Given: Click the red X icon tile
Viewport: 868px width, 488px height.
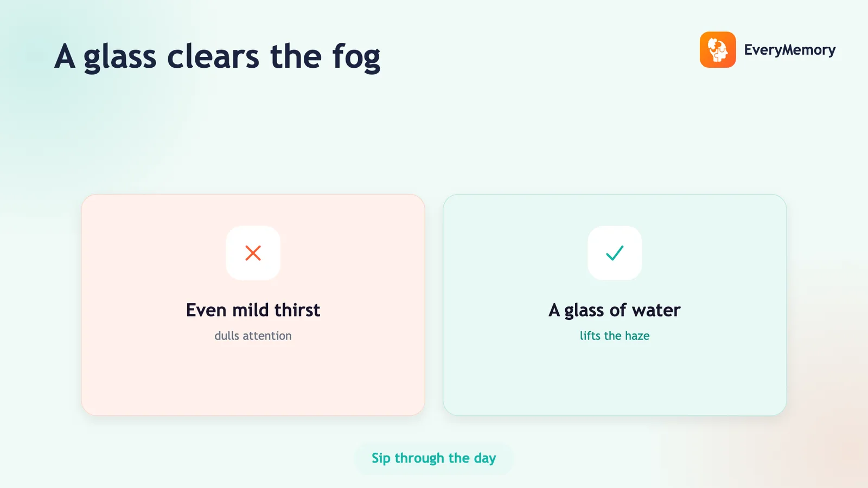Looking at the screenshot, I should pos(253,253).
